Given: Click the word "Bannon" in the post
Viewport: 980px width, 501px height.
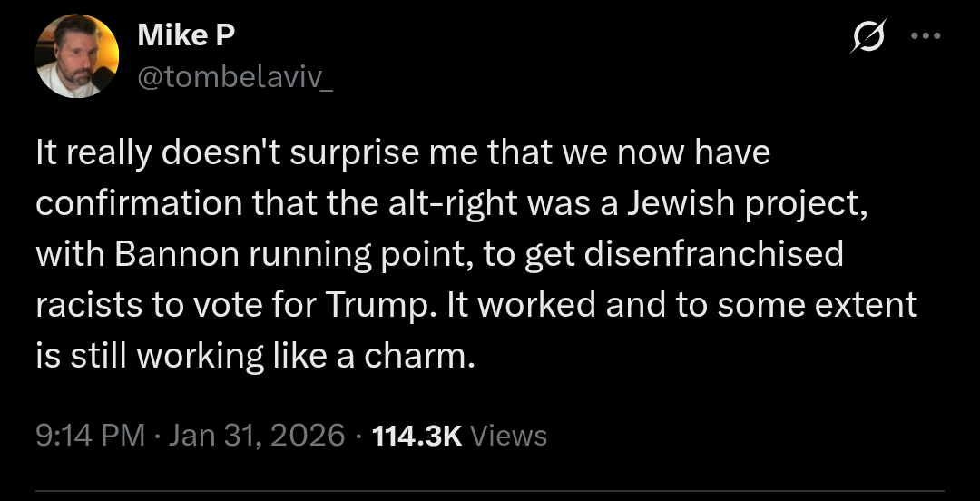Looking at the screenshot, I should [x=171, y=254].
